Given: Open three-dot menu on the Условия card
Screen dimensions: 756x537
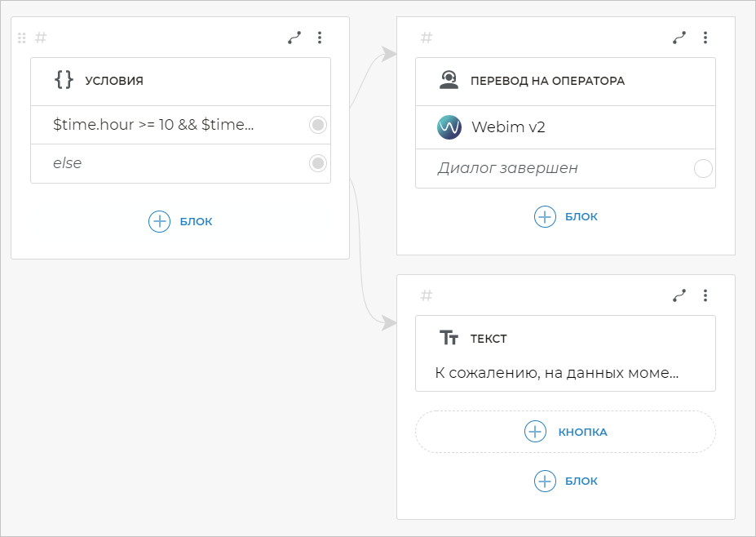Looking at the screenshot, I should [x=320, y=38].
